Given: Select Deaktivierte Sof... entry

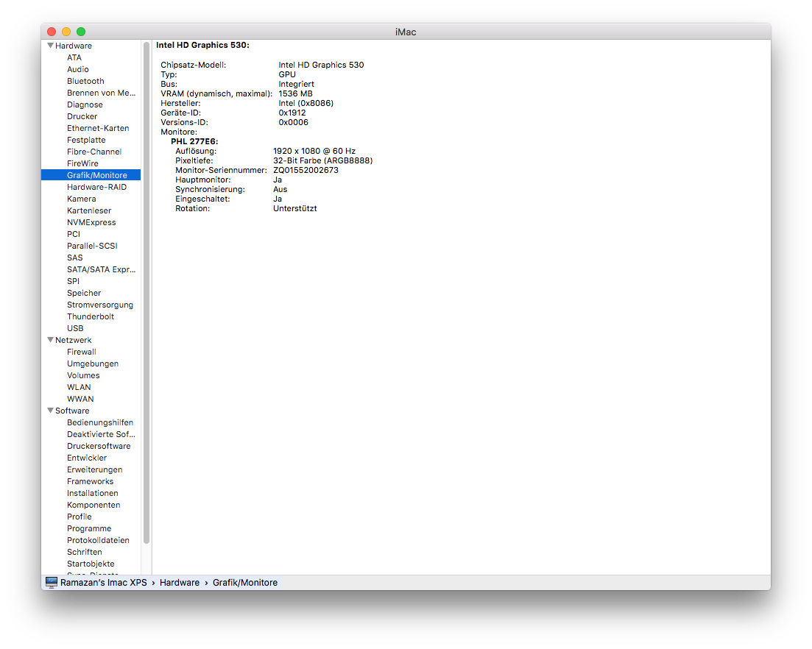Looking at the screenshot, I should (x=101, y=434).
